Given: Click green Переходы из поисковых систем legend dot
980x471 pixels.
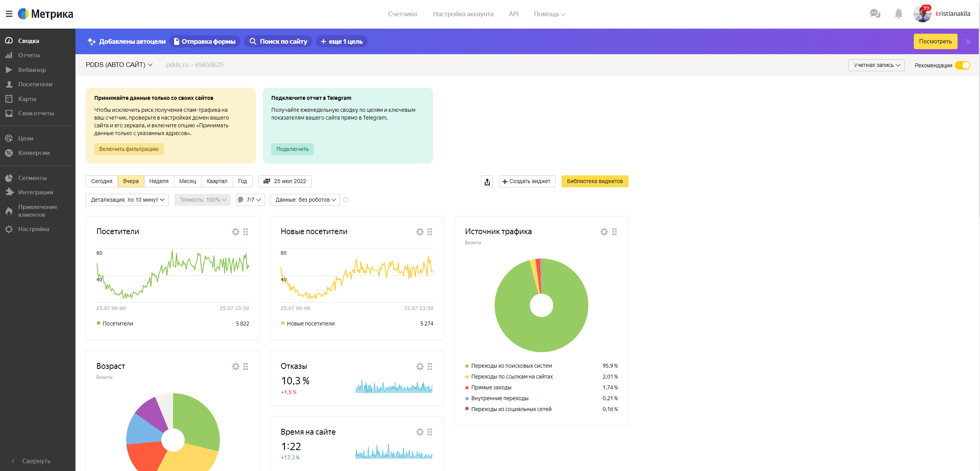Looking at the screenshot, I should 467,366.
